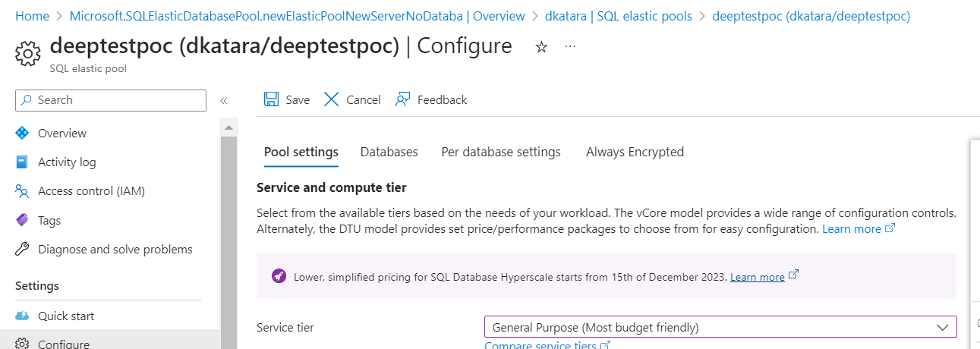This screenshot has width=980, height=349.
Task: Click the Cancel button label
Action: (364, 99)
